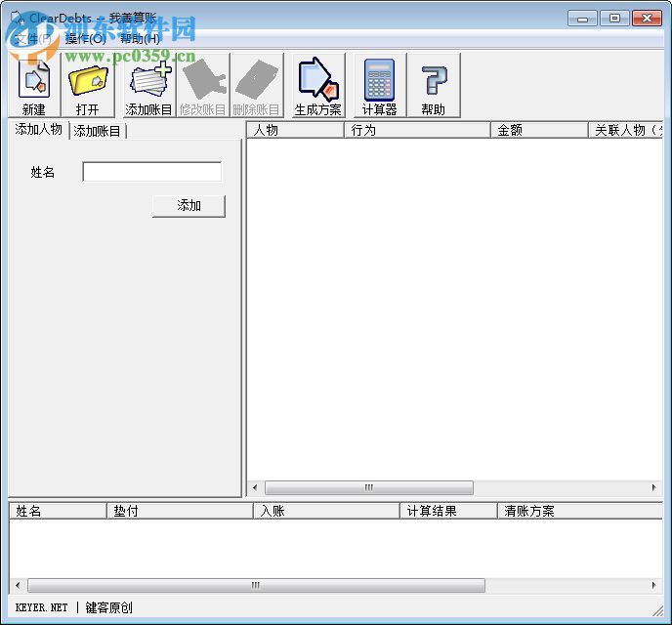
Task: Click the bottom table's left scroll arrow
Action: pos(18,585)
